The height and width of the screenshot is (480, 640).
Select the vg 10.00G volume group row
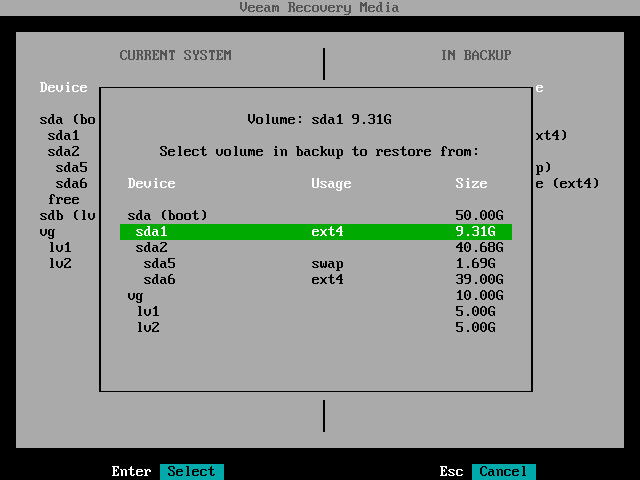point(316,295)
